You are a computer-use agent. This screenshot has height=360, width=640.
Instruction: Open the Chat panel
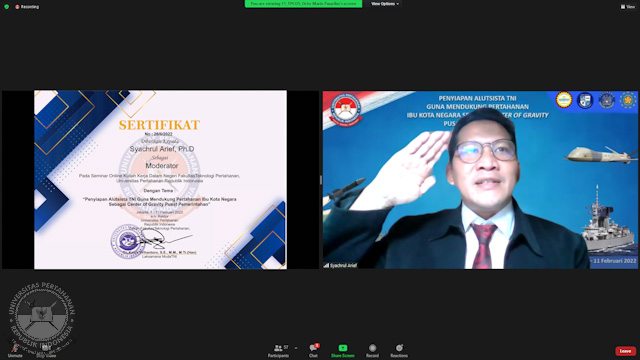pos(313,351)
